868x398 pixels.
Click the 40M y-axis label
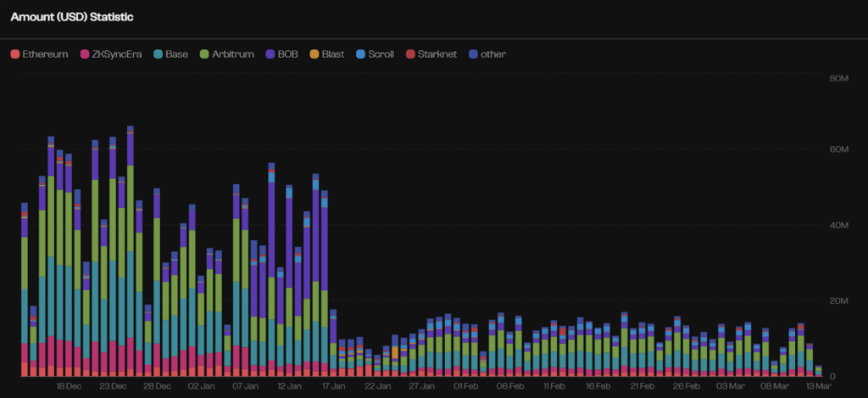click(838, 226)
